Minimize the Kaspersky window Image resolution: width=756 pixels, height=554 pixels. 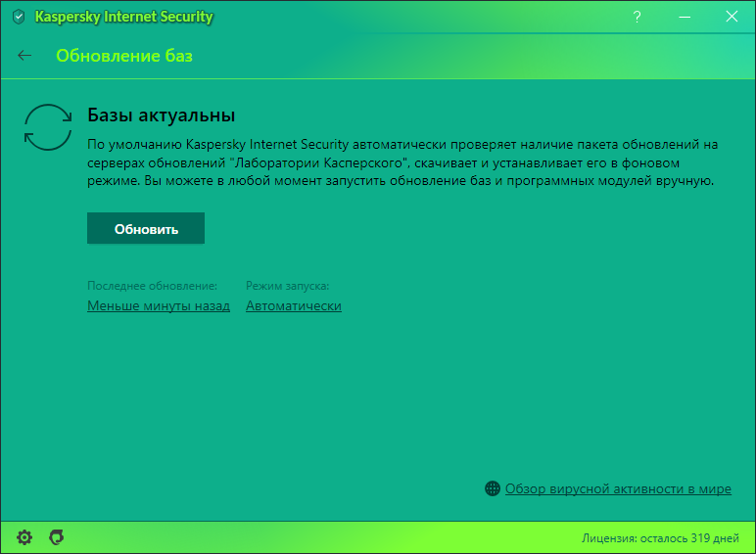click(685, 17)
